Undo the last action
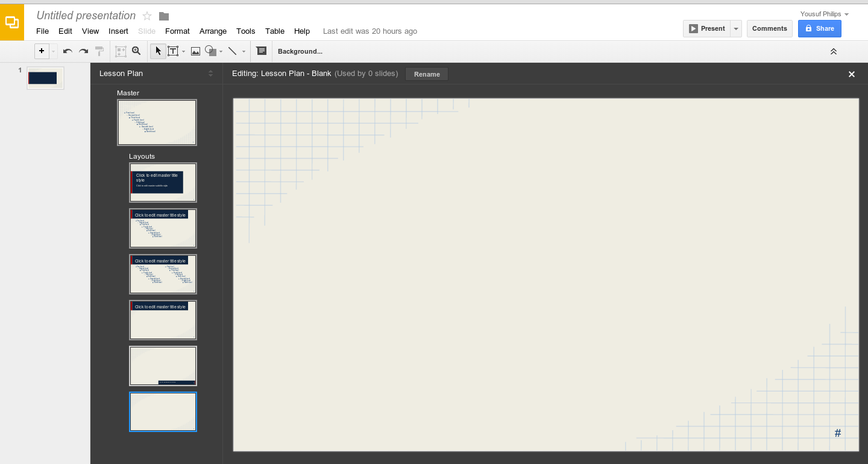This screenshot has width=868, height=464. [x=68, y=51]
